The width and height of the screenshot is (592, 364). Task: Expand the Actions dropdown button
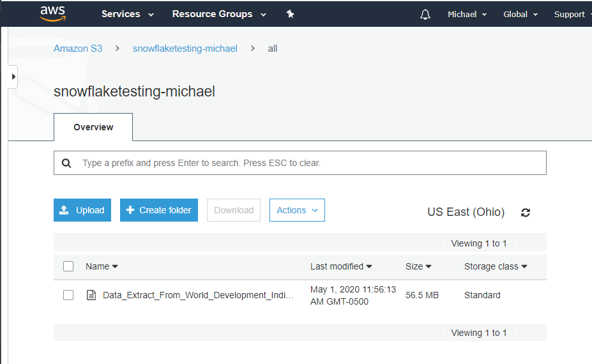point(297,210)
